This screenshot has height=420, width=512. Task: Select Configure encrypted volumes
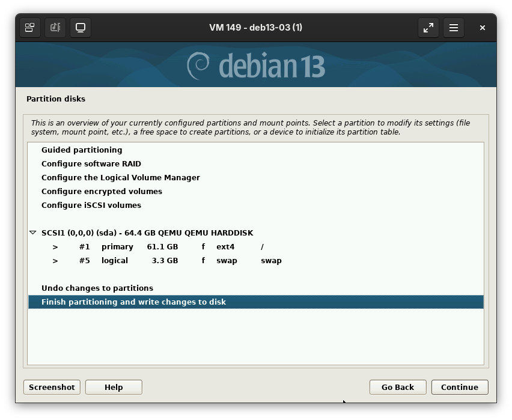click(102, 191)
